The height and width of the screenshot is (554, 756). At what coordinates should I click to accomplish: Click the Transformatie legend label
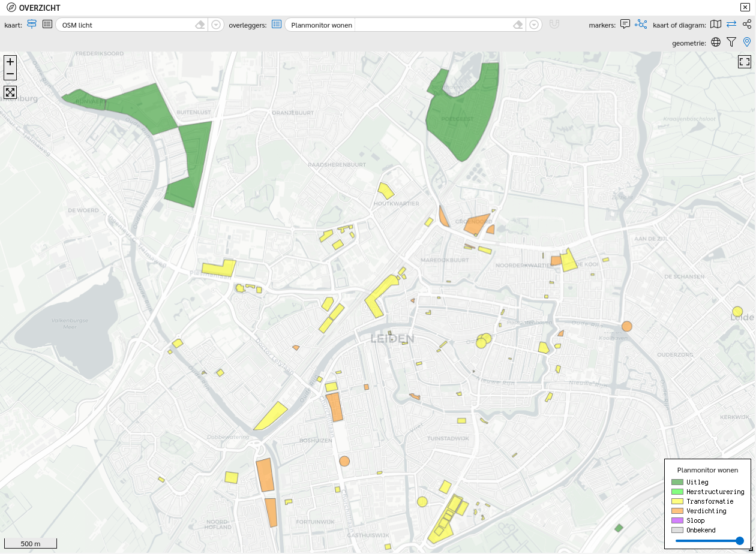coord(710,501)
